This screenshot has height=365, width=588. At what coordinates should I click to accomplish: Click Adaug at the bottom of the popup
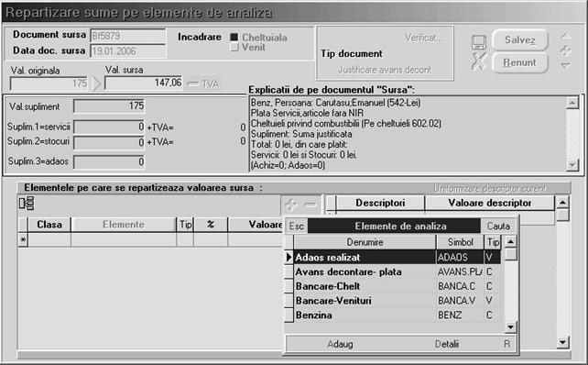coord(340,344)
